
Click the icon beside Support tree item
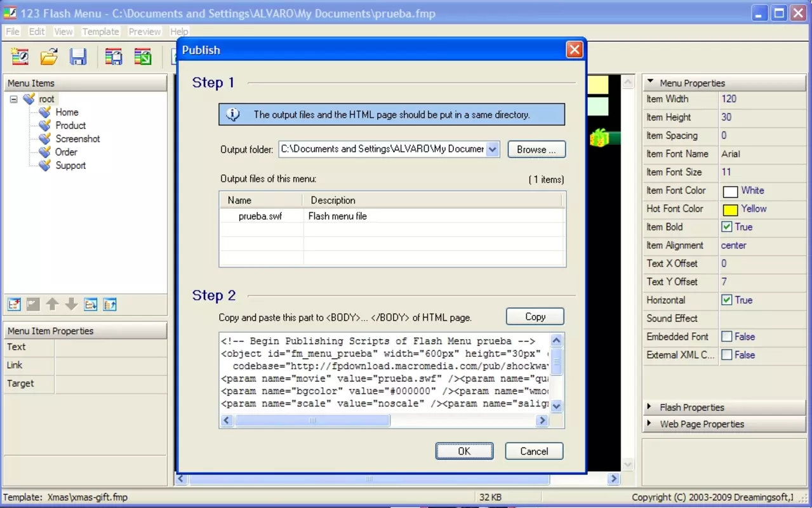[44, 165]
